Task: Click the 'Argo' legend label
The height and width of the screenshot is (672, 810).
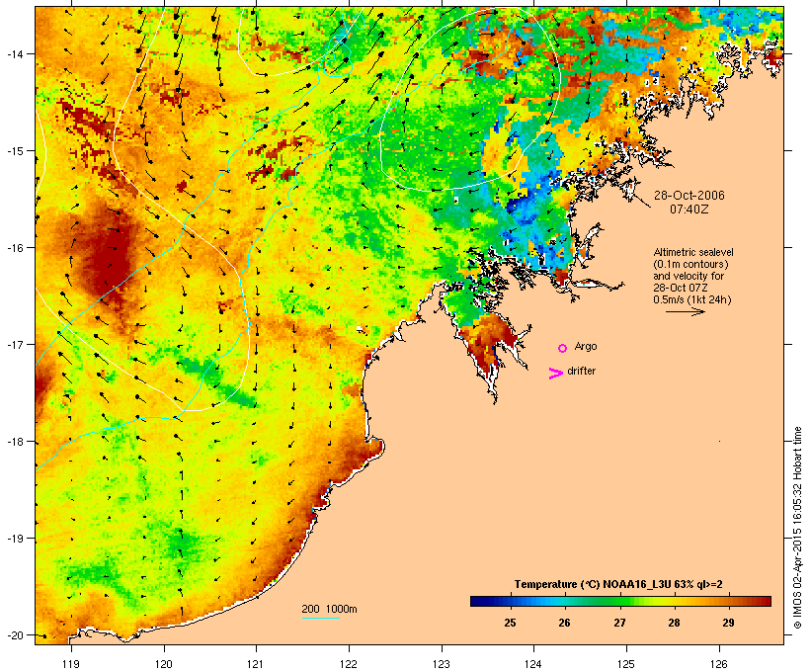Action: (x=586, y=346)
